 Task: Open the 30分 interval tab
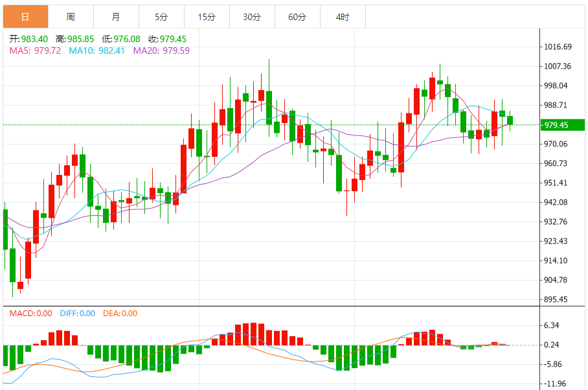click(x=253, y=17)
